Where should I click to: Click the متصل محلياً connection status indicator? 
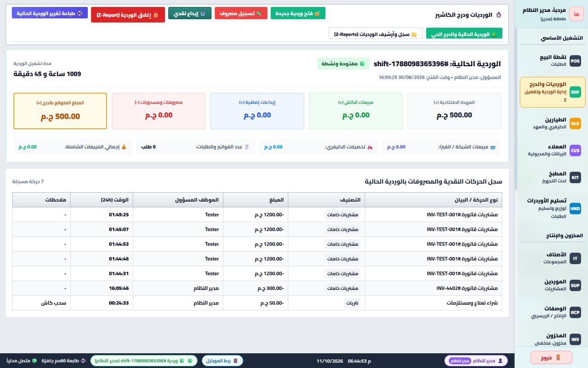point(21,361)
